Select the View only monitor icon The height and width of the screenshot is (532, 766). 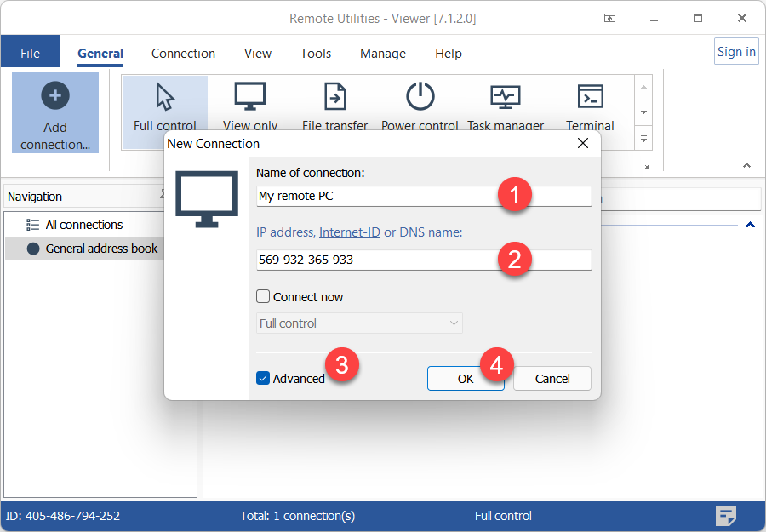pos(250,97)
